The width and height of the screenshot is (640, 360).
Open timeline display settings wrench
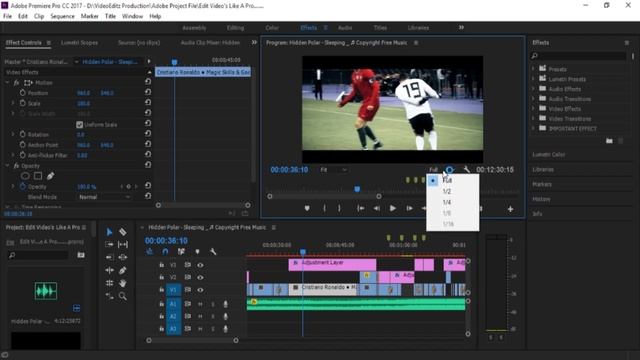pos(213,251)
